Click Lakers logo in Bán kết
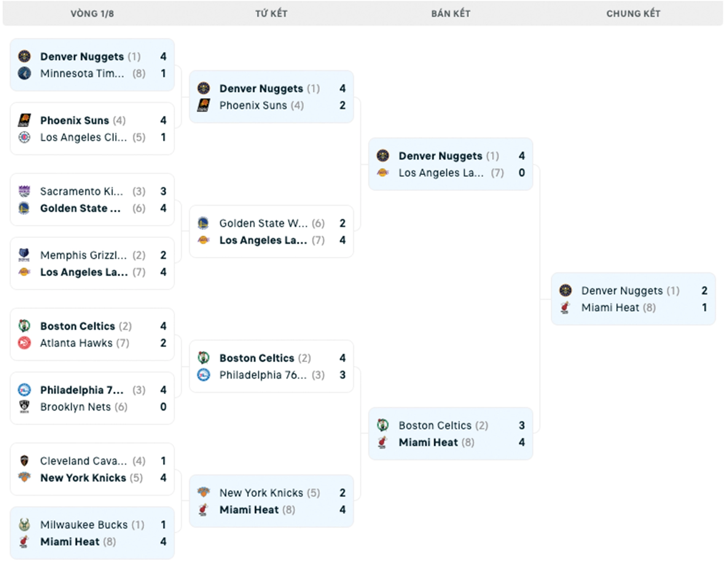The width and height of the screenshot is (728, 564). [383, 172]
